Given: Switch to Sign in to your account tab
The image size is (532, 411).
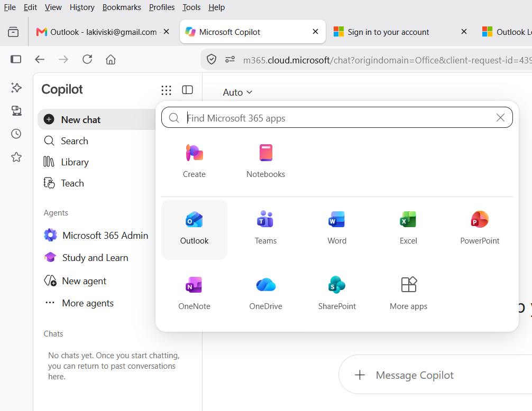Looking at the screenshot, I should pos(388,32).
